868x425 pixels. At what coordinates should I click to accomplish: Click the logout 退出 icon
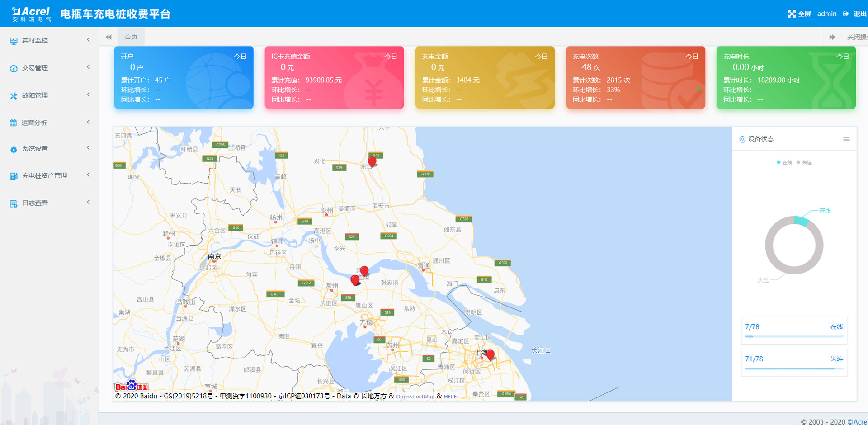point(846,14)
